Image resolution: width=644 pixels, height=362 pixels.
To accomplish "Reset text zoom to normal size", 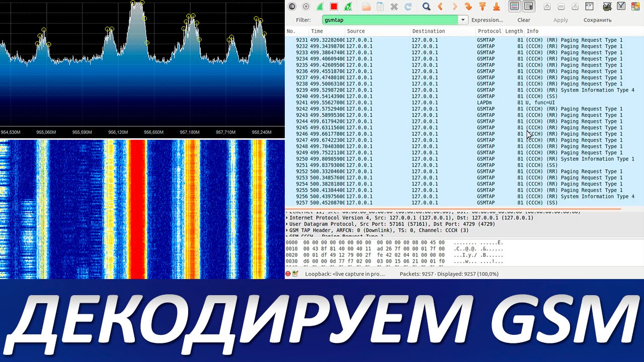I will click(575, 7).
